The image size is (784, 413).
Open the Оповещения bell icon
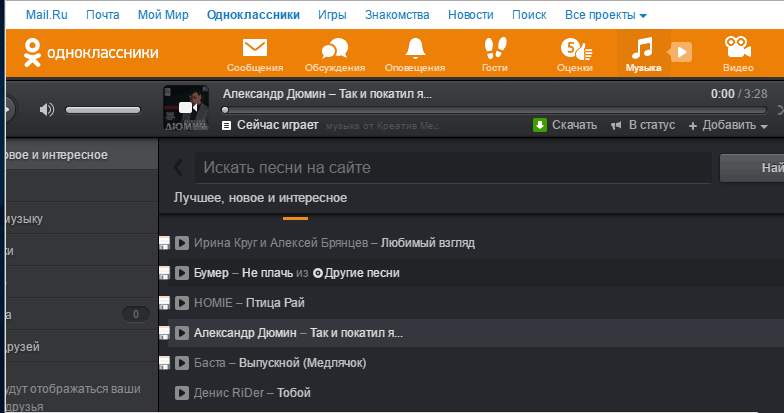[415, 48]
